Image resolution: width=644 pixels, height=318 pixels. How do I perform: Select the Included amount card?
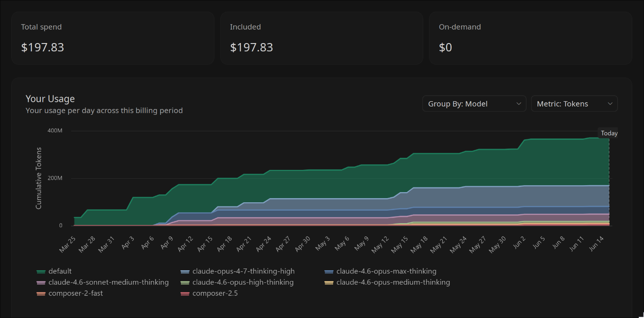pos(322,38)
